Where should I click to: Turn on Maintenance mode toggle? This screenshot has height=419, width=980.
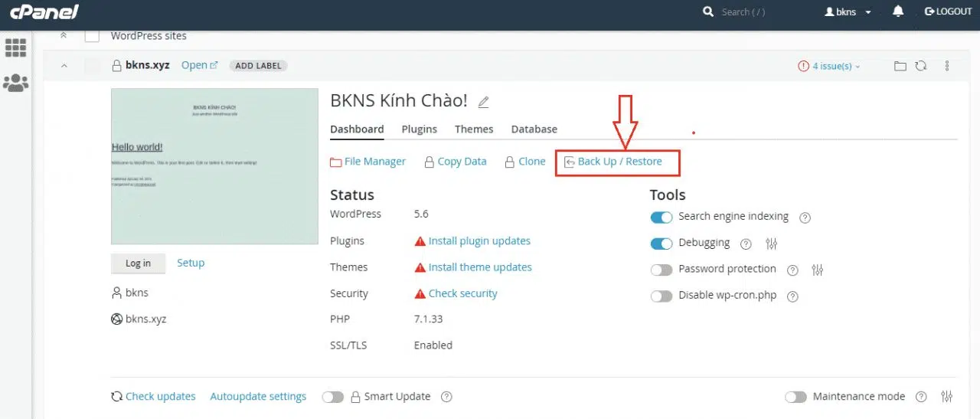[x=795, y=397]
